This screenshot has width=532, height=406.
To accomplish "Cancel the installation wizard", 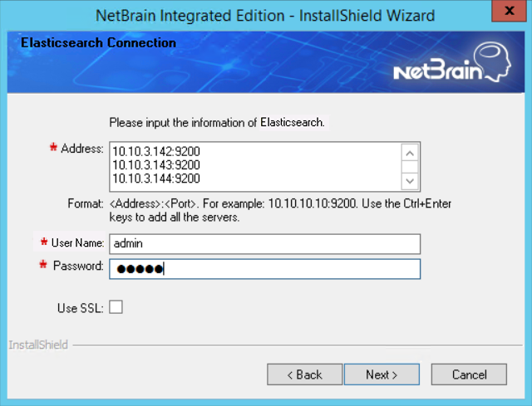I will pyautogui.click(x=469, y=374).
